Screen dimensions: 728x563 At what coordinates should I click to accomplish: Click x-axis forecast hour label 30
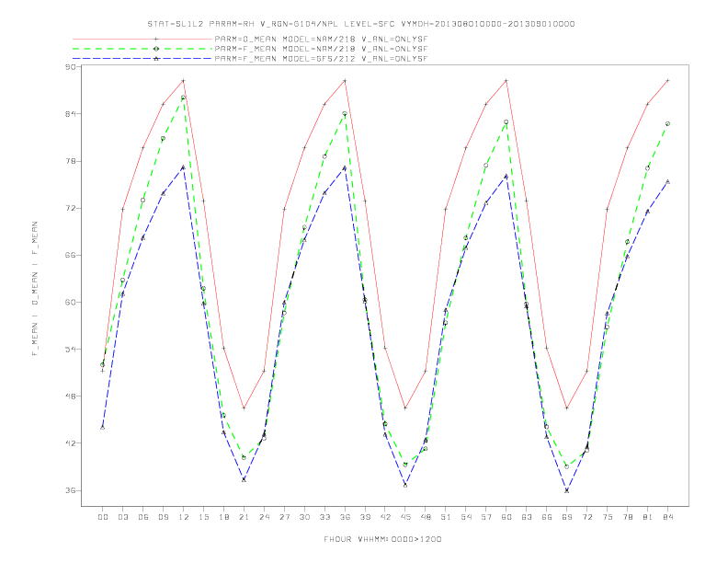(x=304, y=517)
